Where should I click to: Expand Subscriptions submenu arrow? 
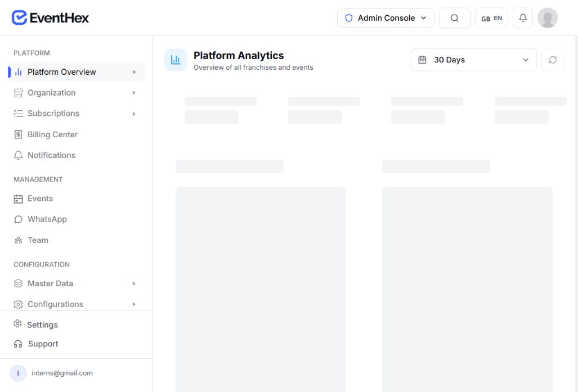coord(134,114)
